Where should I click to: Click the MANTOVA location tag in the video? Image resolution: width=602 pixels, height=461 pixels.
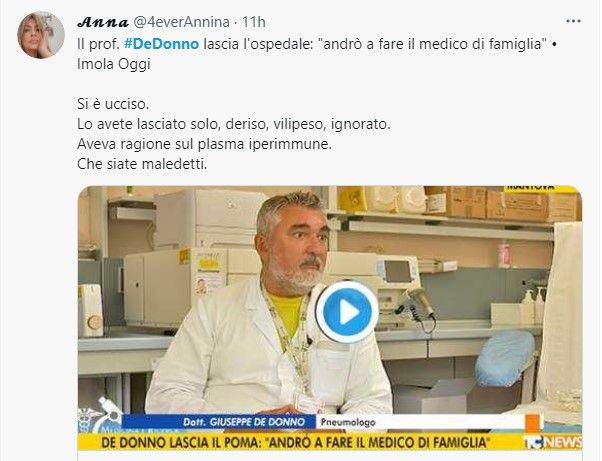pyautogui.click(x=531, y=188)
